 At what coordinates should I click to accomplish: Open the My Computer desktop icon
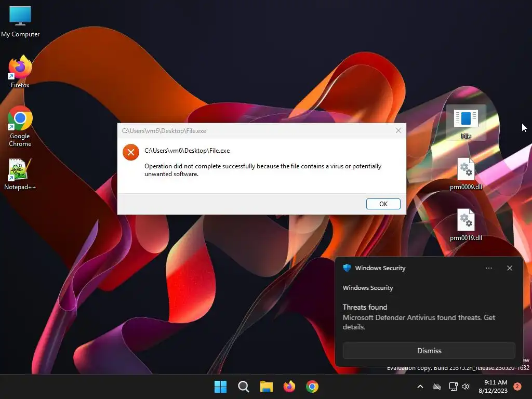[20, 21]
